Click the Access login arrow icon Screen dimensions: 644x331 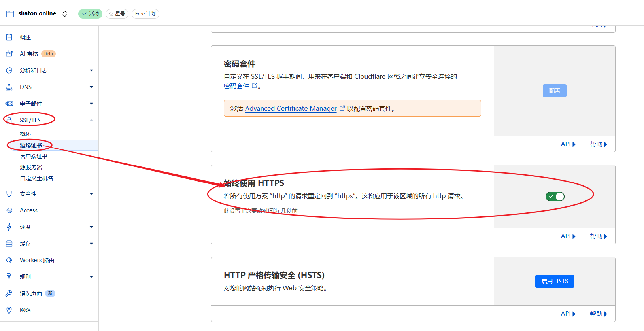tap(9, 210)
